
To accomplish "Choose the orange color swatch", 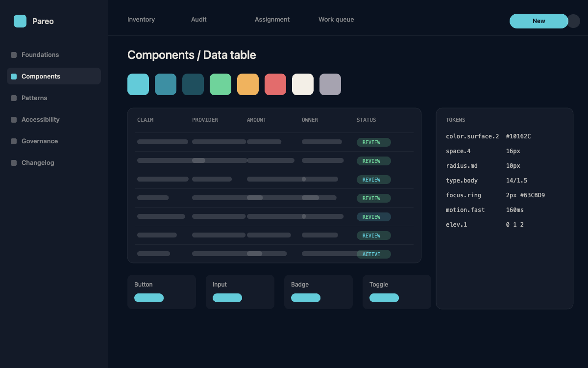I will [x=248, y=84].
